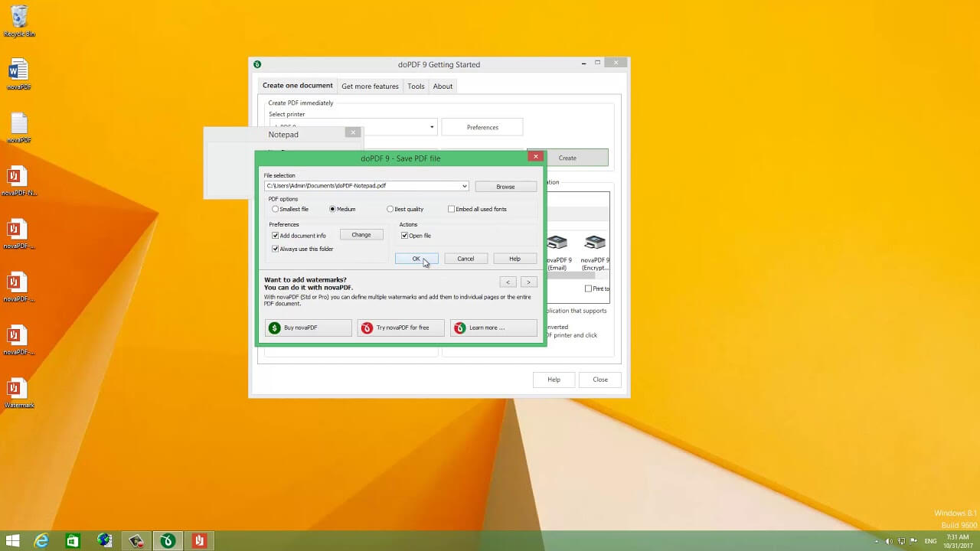Click in the PDF file path field

click(360, 186)
